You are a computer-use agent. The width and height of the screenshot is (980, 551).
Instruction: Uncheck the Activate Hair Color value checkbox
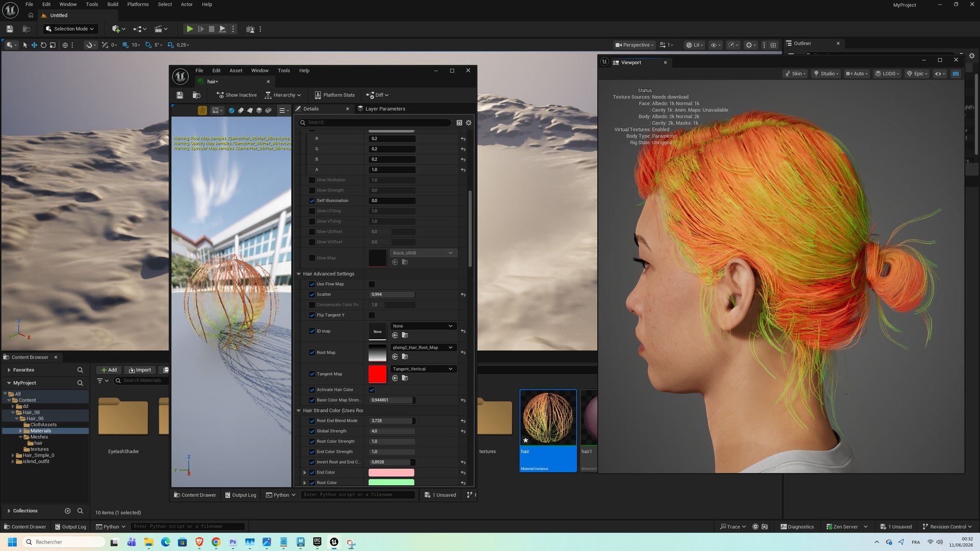pos(372,390)
